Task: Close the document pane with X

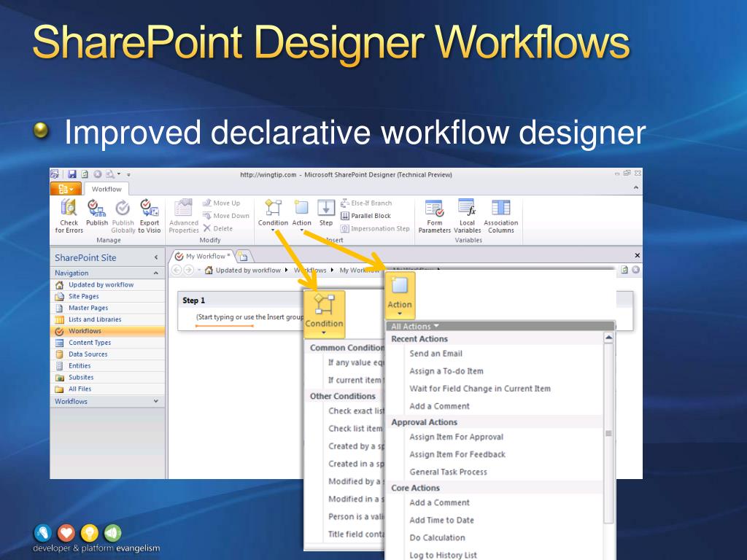Action: (x=638, y=256)
